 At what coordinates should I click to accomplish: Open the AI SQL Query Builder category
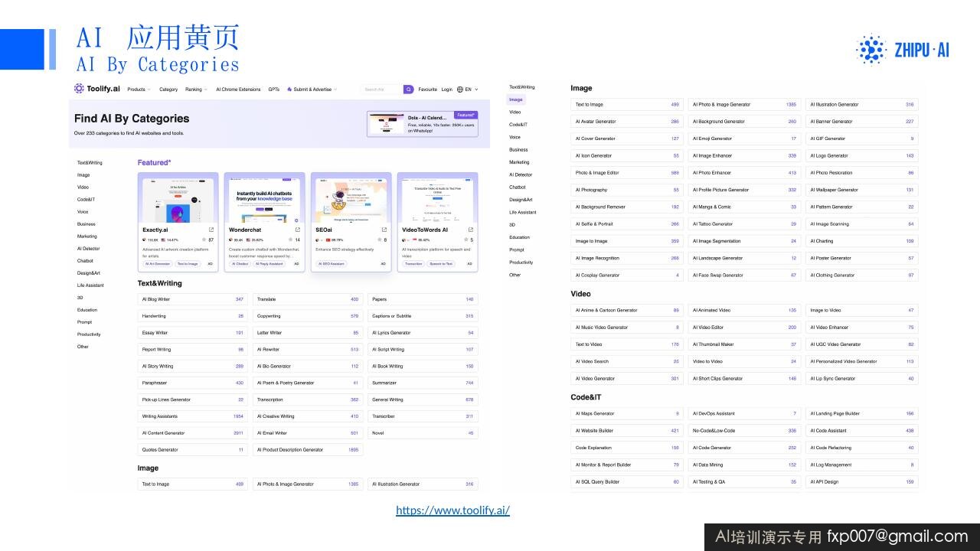[627, 482]
